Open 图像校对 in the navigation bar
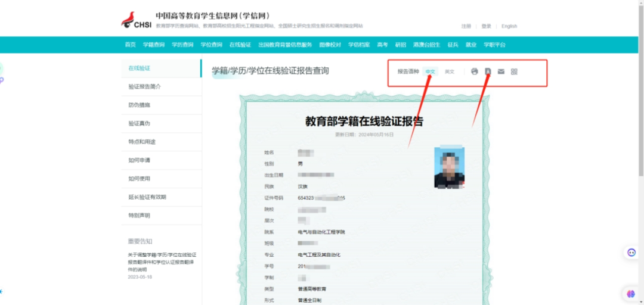Image resolution: width=644 pixels, height=305 pixels. point(330,45)
